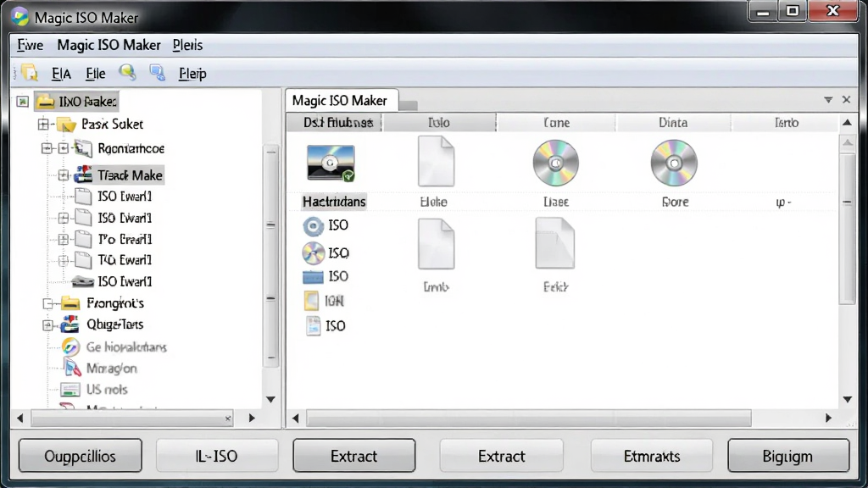The width and height of the screenshot is (868, 488).
Task: Click the blue monitor search toolbar icon
Action: point(157,73)
